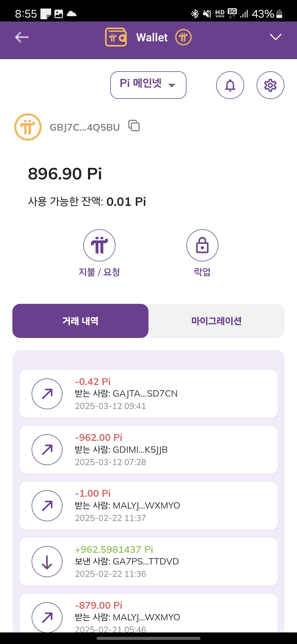Switch to the 마이그레이션 tab
The image size is (297, 644).
(216, 321)
